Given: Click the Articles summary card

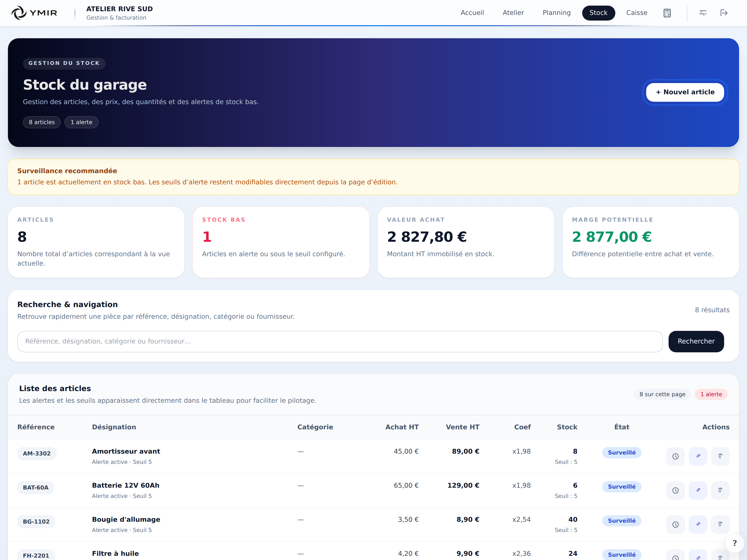Looking at the screenshot, I should [96, 242].
